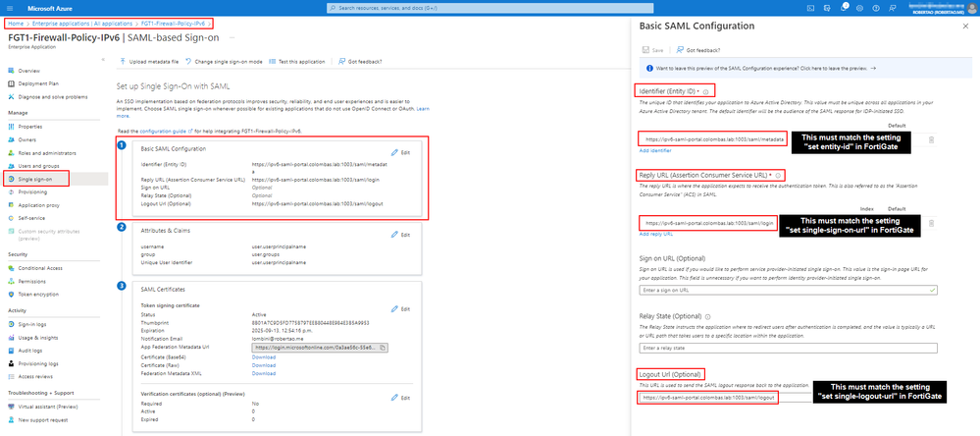The image size is (980, 436).
Task: Show info for Identifier (Entity ID)
Action: [x=705, y=92]
